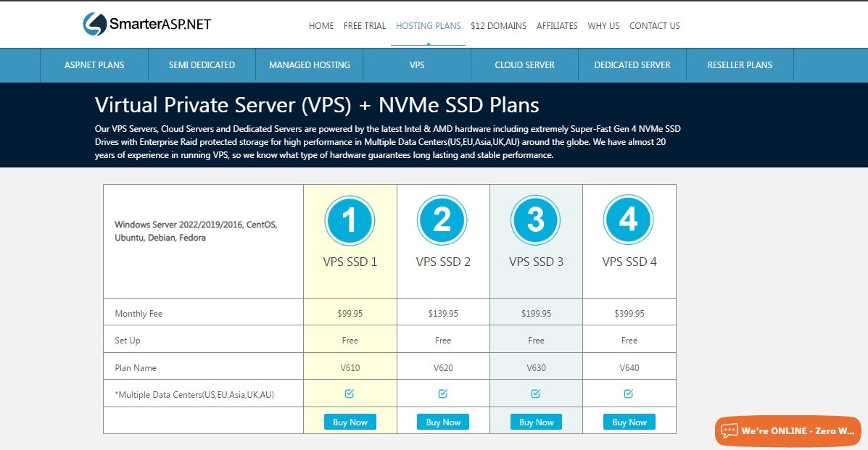Go to the Free Trial page
Screen dimensions: 868x450
pyautogui.click(x=365, y=26)
